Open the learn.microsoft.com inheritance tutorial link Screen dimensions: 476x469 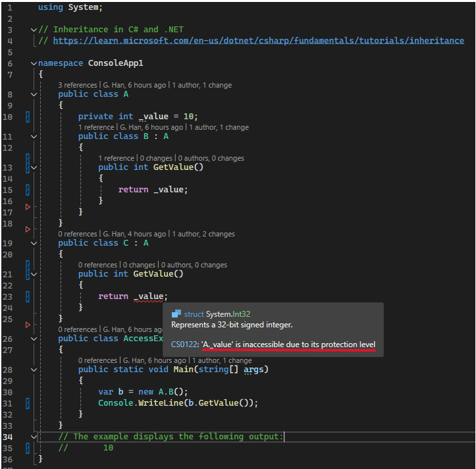[258, 40]
